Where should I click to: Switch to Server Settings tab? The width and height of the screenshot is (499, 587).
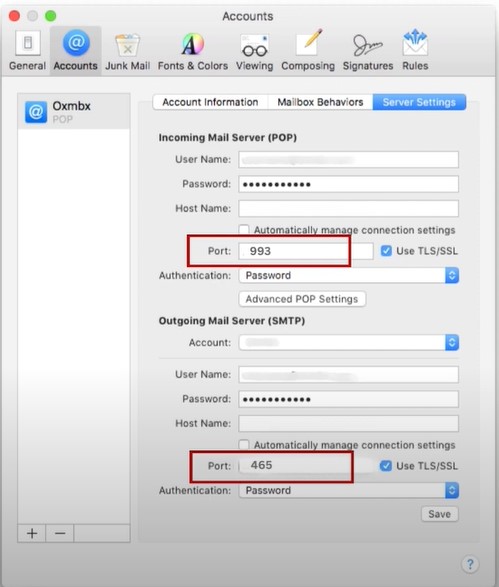[419, 102]
